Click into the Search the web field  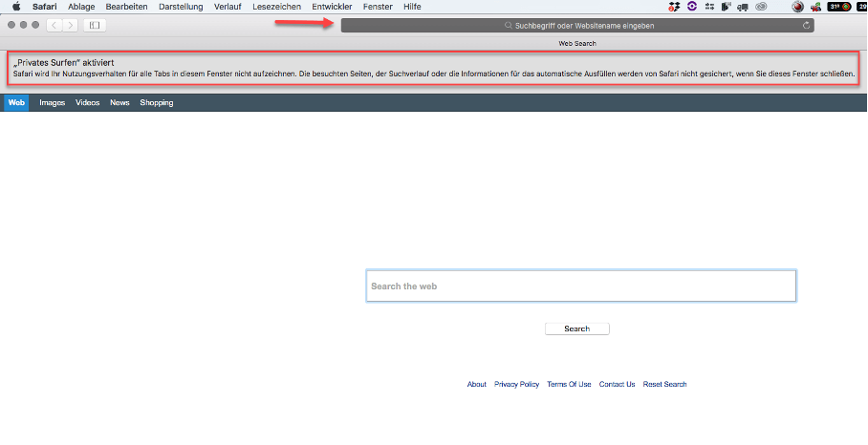coord(581,286)
